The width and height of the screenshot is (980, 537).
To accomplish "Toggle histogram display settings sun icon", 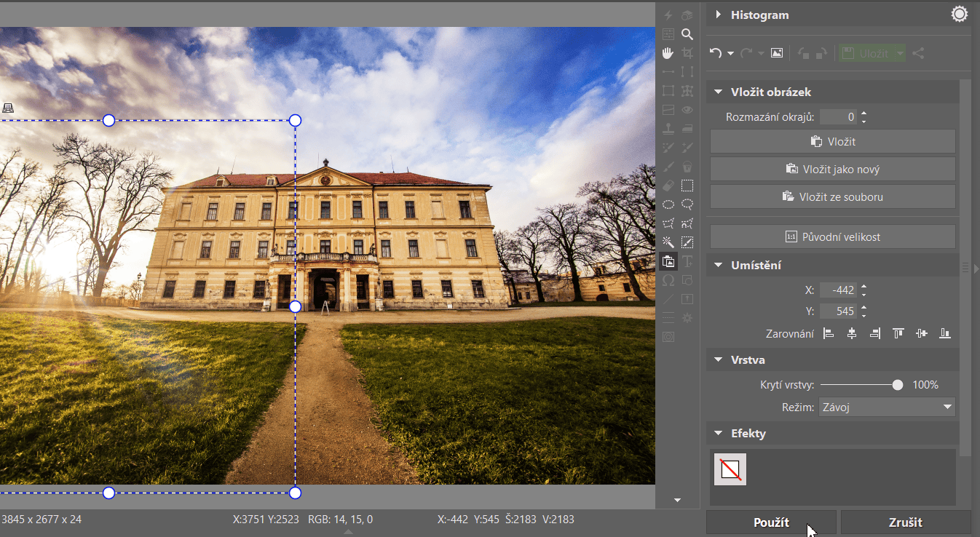I will 960,15.
